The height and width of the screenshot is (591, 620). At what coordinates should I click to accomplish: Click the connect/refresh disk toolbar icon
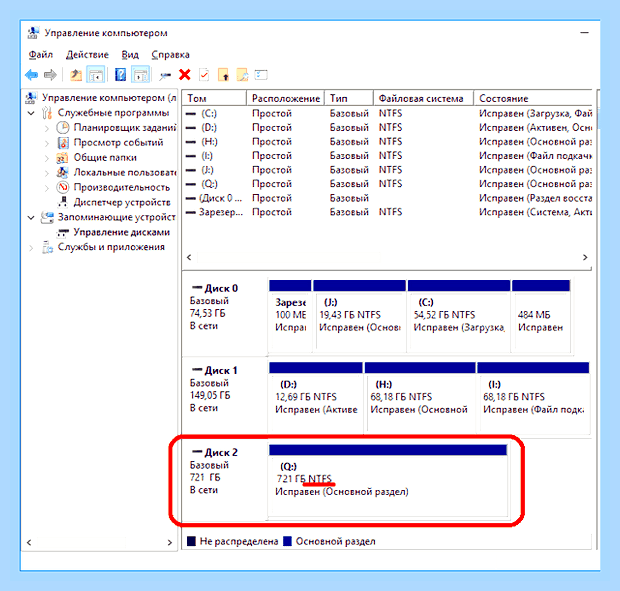click(x=165, y=75)
